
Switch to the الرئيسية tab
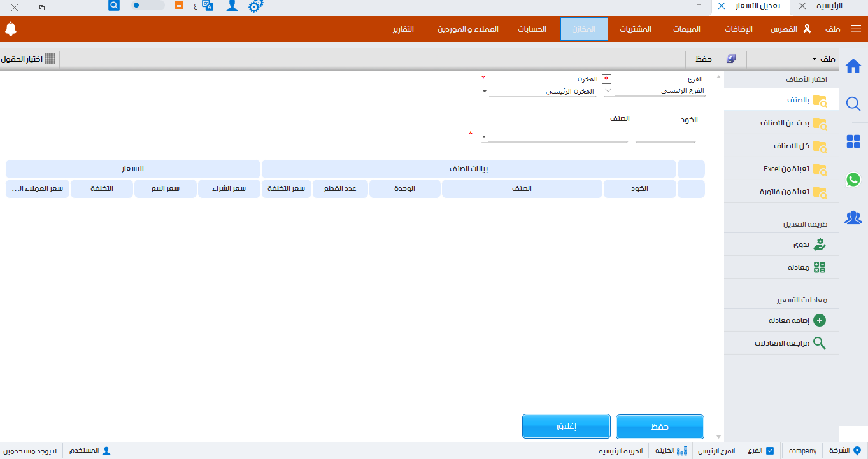(830, 6)
